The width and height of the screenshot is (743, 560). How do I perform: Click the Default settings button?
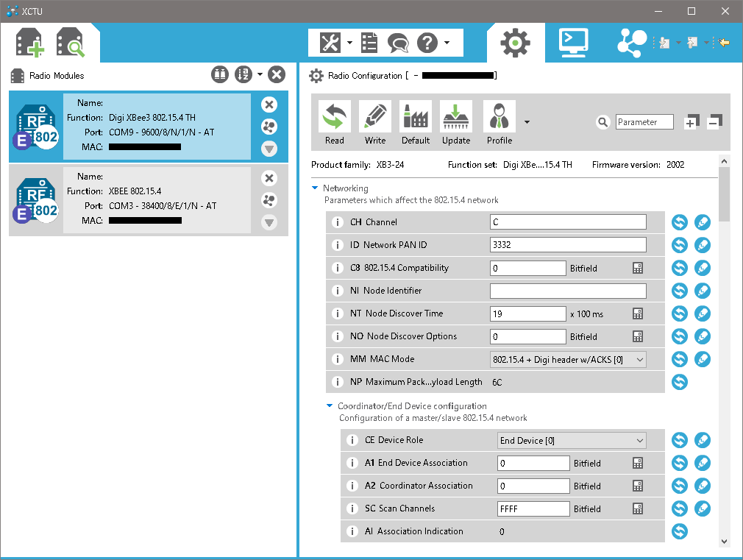click(416, 122)
